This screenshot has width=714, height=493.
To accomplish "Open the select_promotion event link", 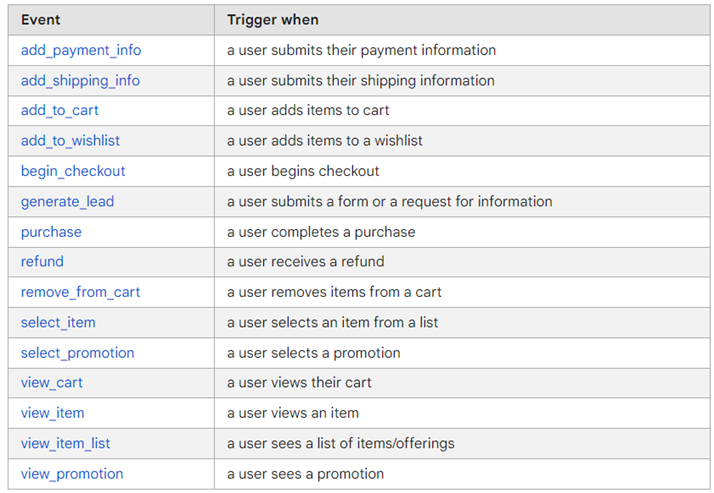I will (77, 353).
